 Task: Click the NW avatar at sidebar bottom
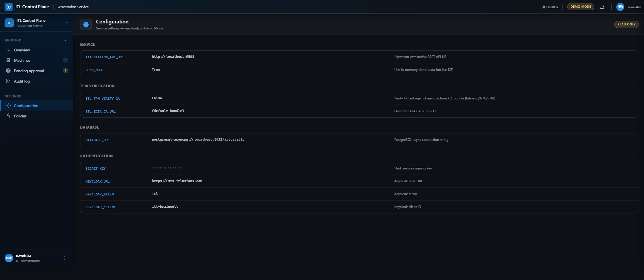tap(9, 258)
